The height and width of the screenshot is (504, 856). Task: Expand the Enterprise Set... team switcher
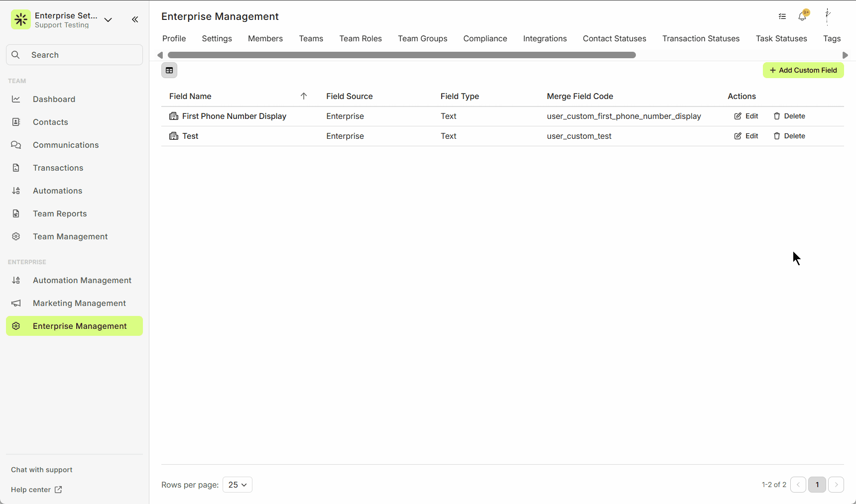(x=108, y=20)
